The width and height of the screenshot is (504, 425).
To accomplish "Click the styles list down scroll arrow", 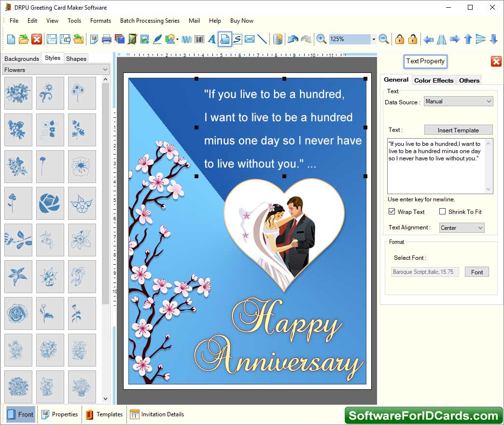I will click(x=105, y=398).
